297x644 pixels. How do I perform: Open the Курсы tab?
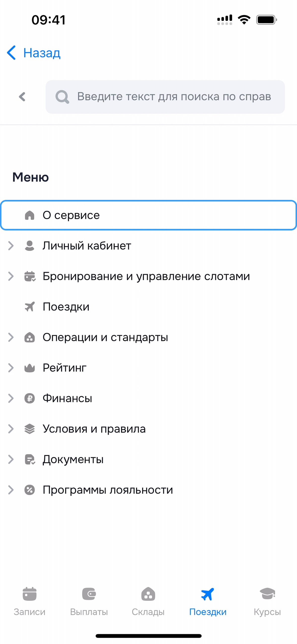pos(267,601)
